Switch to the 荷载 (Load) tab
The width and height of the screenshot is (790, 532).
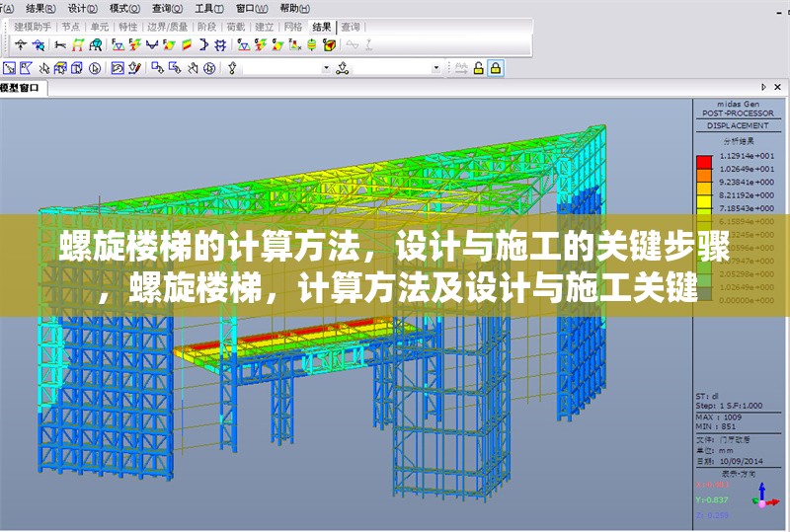[x=235, y=27]
